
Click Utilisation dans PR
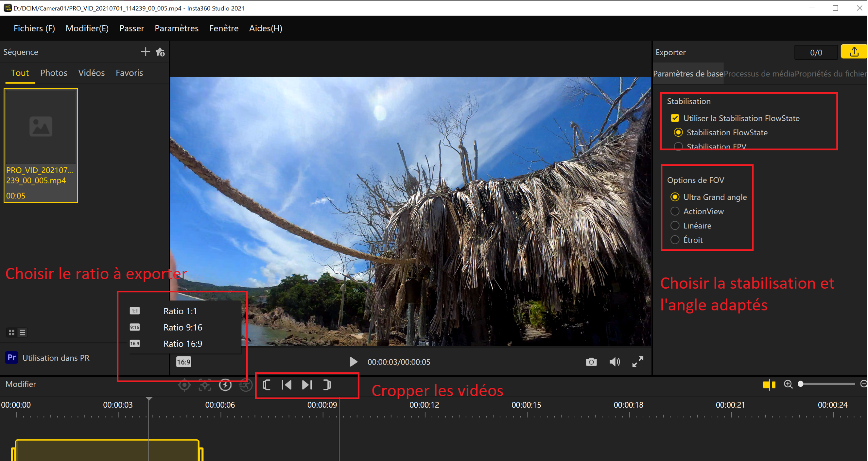tap(56, 358)
